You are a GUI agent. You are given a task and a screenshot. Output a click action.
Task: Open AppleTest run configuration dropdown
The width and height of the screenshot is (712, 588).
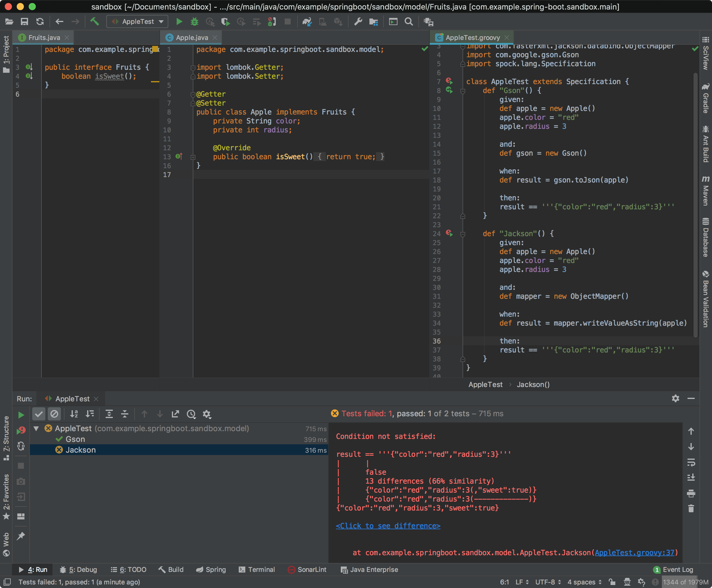click(138, 22)
